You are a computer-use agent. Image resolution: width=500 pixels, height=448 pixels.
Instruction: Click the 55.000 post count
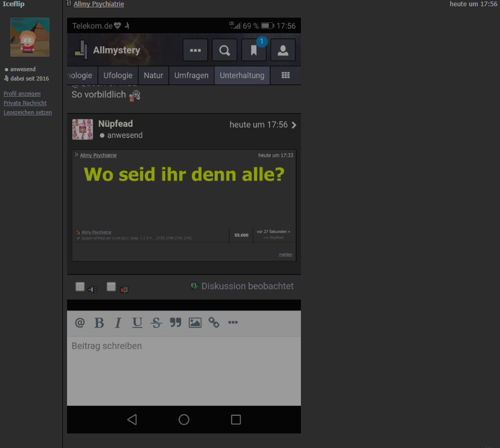point(241,235)
